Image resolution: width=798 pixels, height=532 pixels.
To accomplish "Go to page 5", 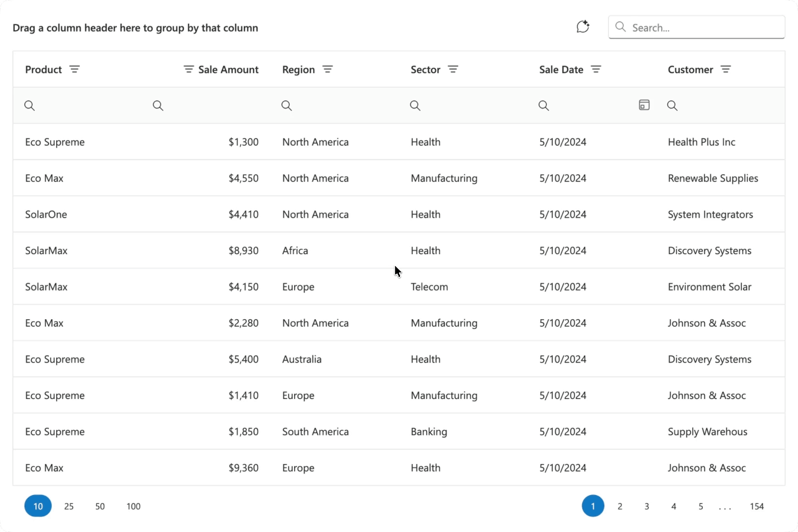I will click(701, 506).
